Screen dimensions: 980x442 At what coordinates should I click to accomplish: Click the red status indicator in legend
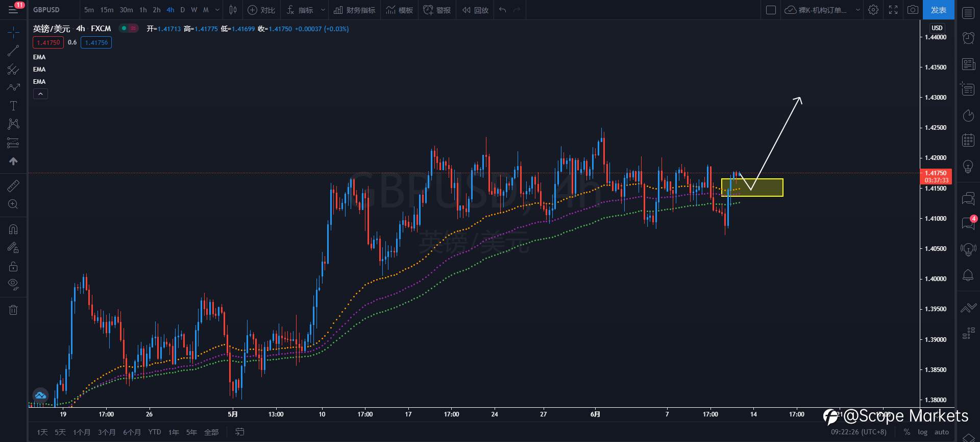pos(133,29)
